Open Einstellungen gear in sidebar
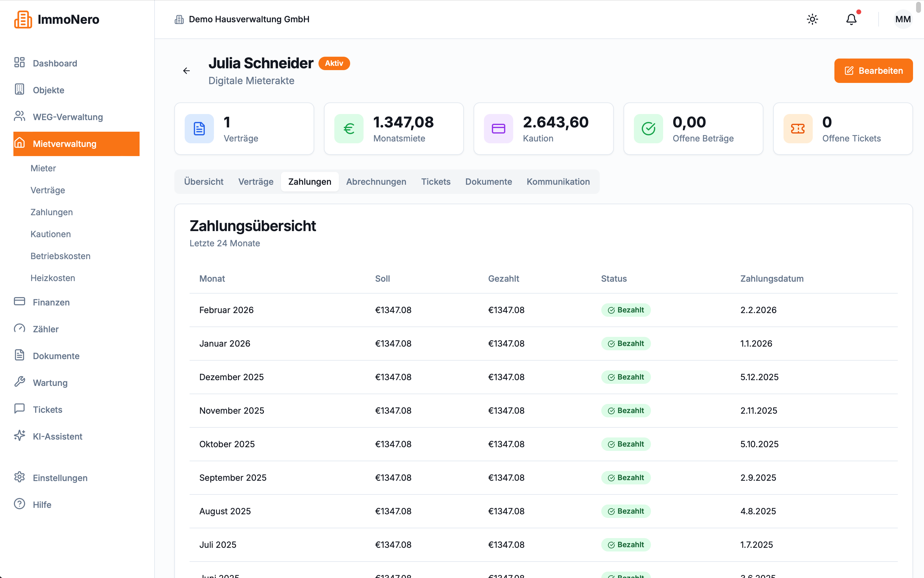924x578 pixels. 20,477
